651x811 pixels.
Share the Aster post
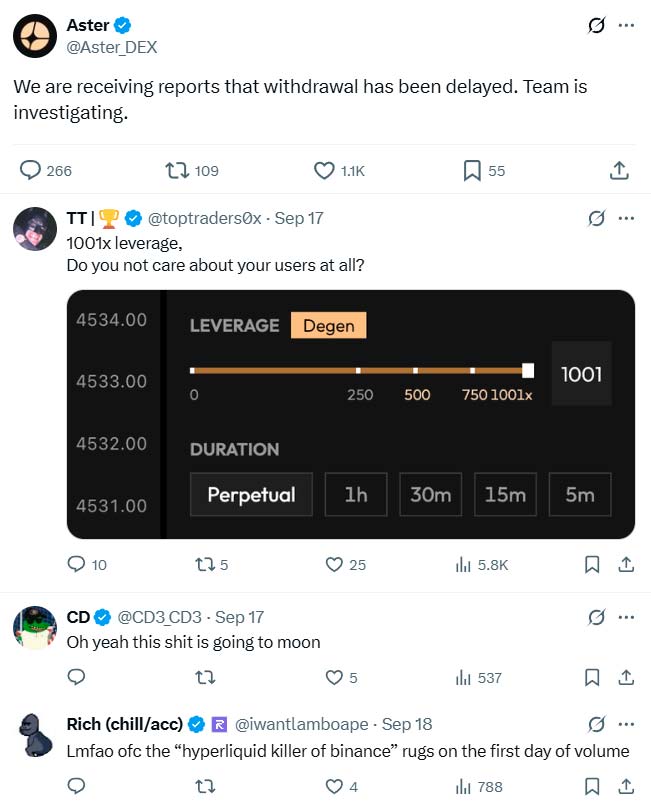(619, 171)
